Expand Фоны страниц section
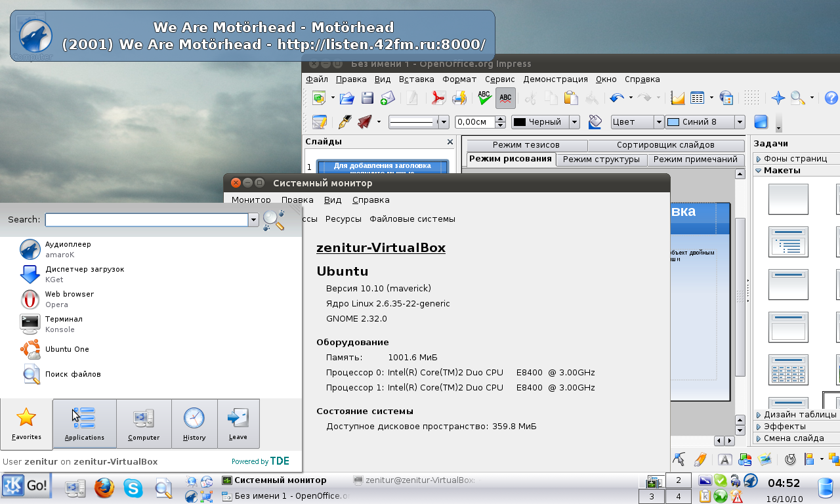This screenshot has width=840, height=504. tap(796, 158)
